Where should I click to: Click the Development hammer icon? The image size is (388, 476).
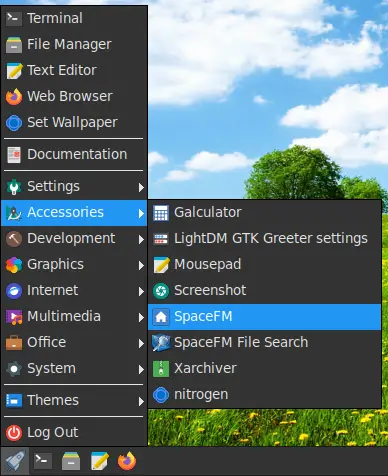pyautogui.click(x=14, y=239)
